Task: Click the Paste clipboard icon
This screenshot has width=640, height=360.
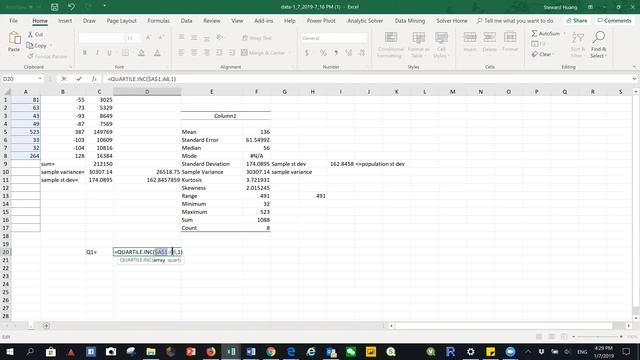Action: pos(14,38)
